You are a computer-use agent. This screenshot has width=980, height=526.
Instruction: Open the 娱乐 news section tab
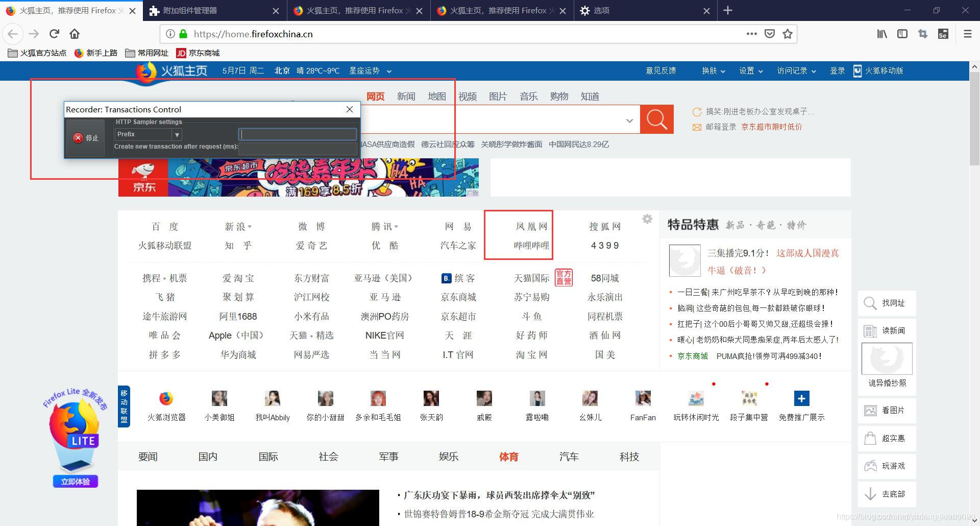[449, 457]
